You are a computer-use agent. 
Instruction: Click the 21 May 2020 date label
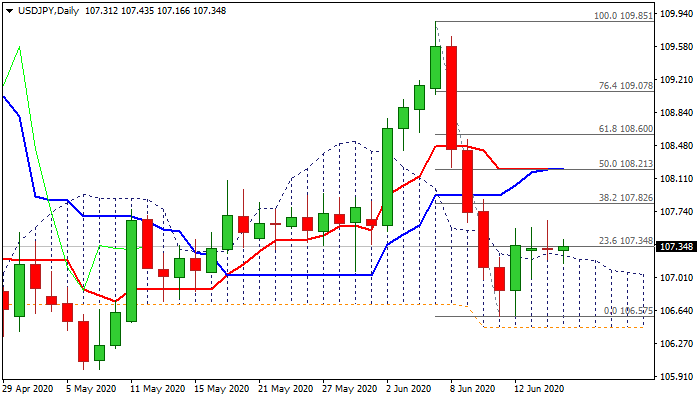pyautogui.click(x=286, y=388)
